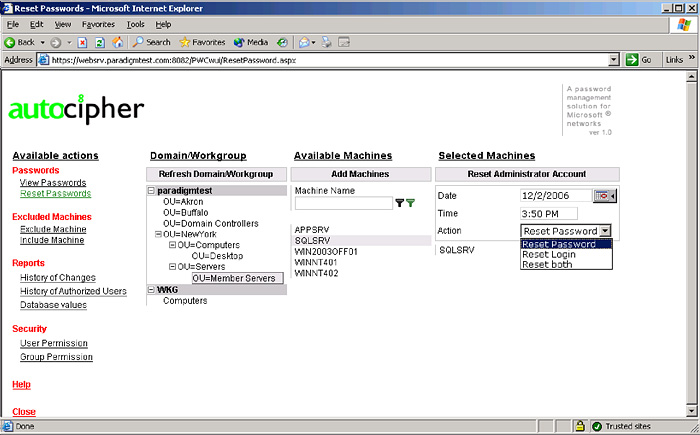Click the red Close link in sidebar
This screenshot has width=700, height=435.
tap(24, 412)
